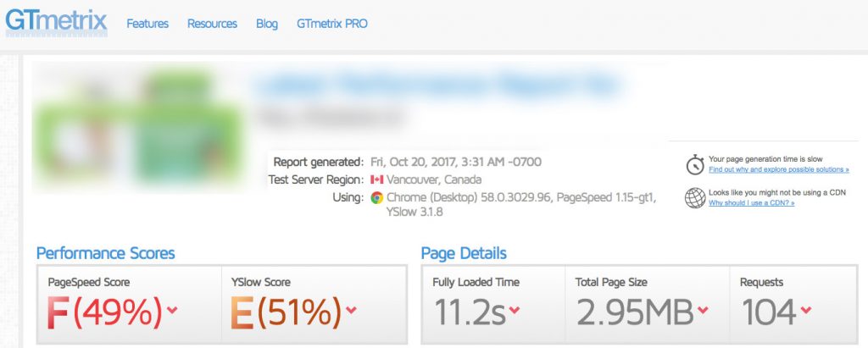Click 'Vancouver, Canada' server region text
The height and width of the screenshot is (348, 868).
pos(434,180)
